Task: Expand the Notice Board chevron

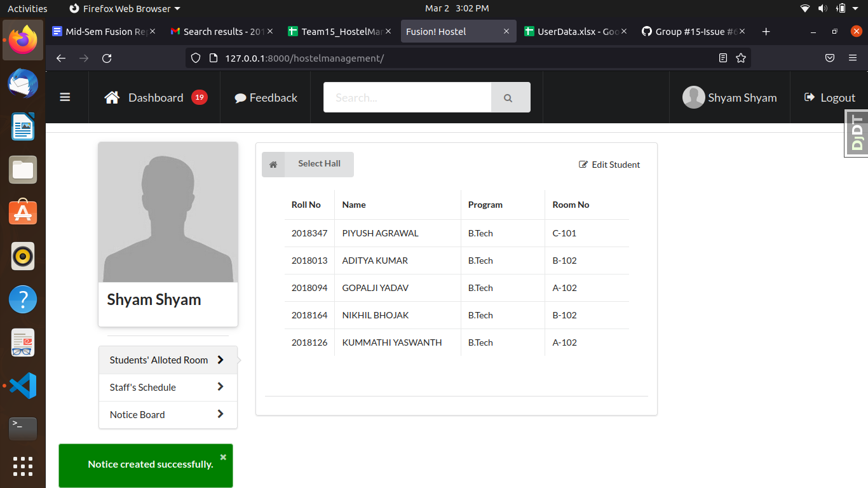Action: pos(220,414)
